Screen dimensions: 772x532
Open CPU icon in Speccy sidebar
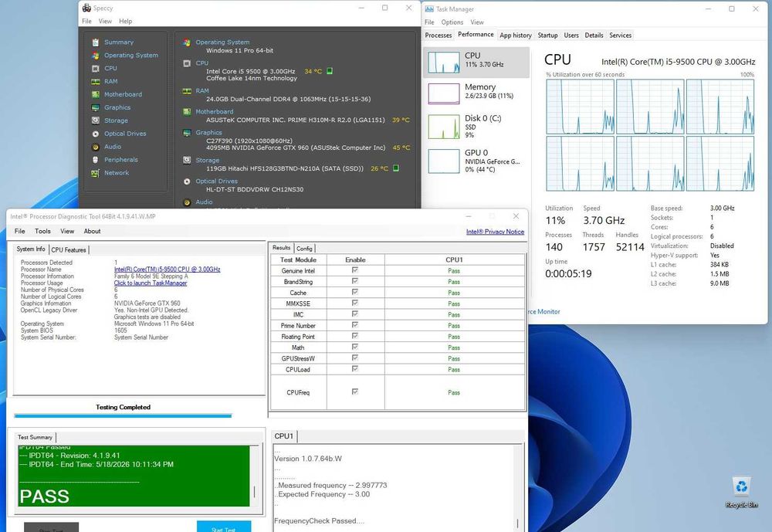tap(96, 69)
